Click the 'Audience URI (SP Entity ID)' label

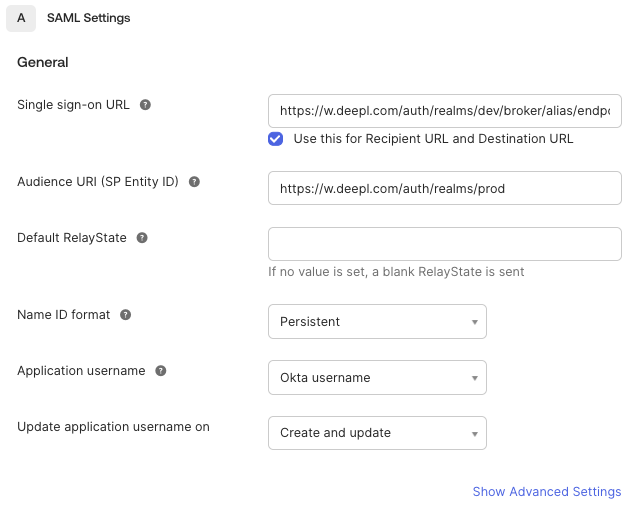(x=98, y=182)
